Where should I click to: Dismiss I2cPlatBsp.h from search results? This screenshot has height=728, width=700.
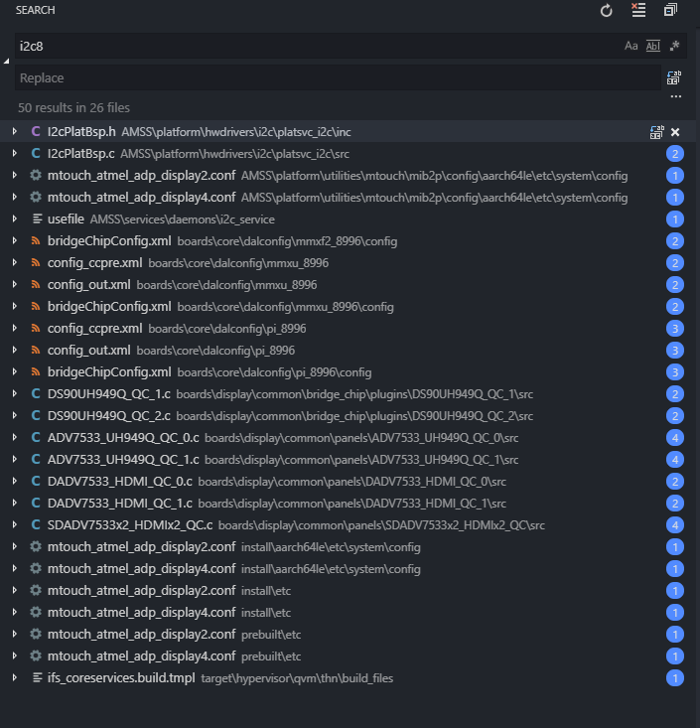pos(675,132)
